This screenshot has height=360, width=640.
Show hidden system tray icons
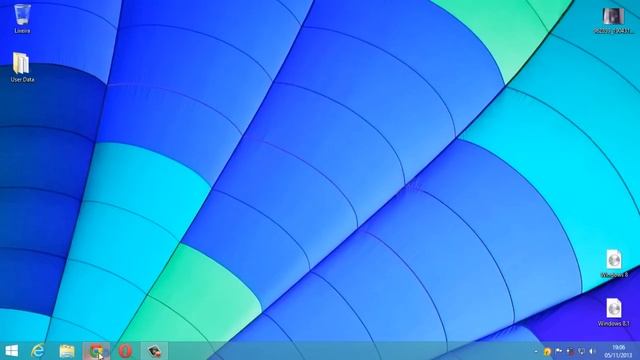(536, 351)
